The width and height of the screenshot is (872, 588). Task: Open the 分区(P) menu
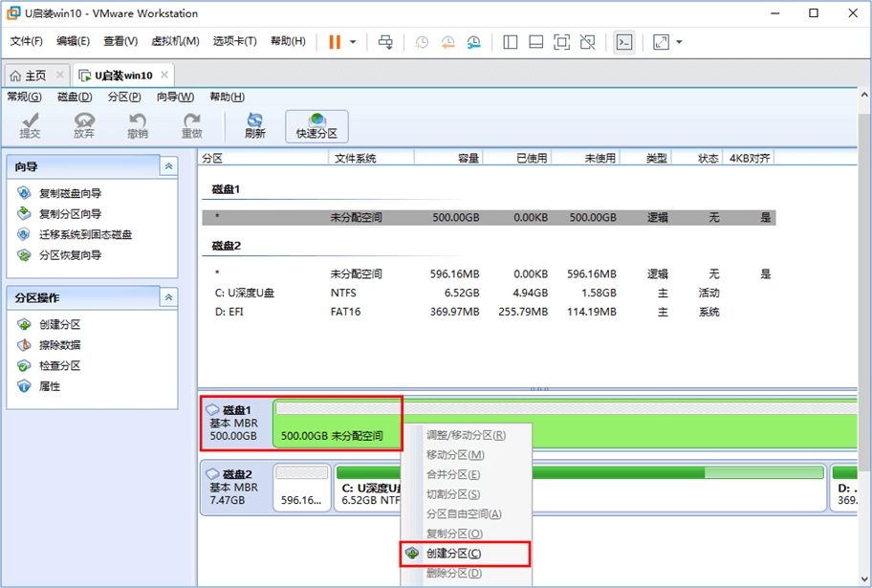[x=124, y=97]
